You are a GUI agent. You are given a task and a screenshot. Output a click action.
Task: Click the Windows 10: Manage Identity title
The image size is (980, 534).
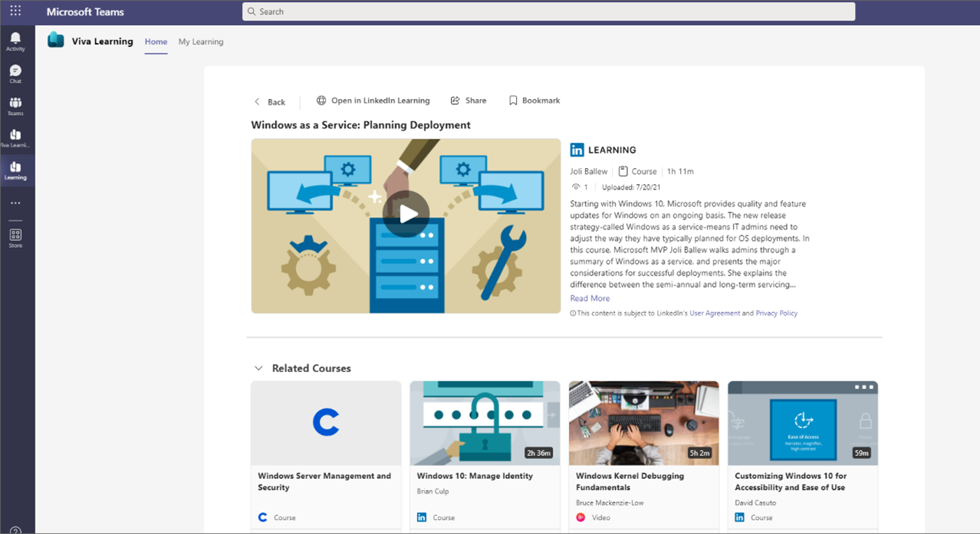[x=475, y=476]
